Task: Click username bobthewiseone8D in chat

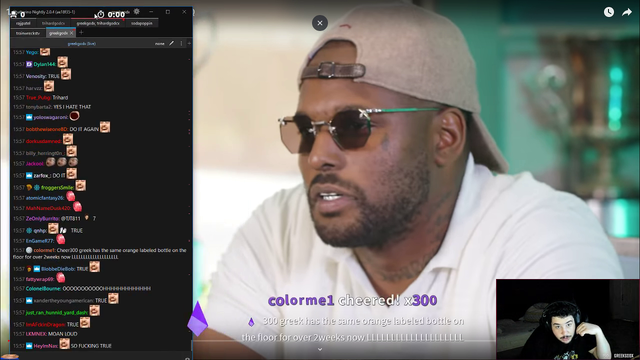Action: [47, 129]
